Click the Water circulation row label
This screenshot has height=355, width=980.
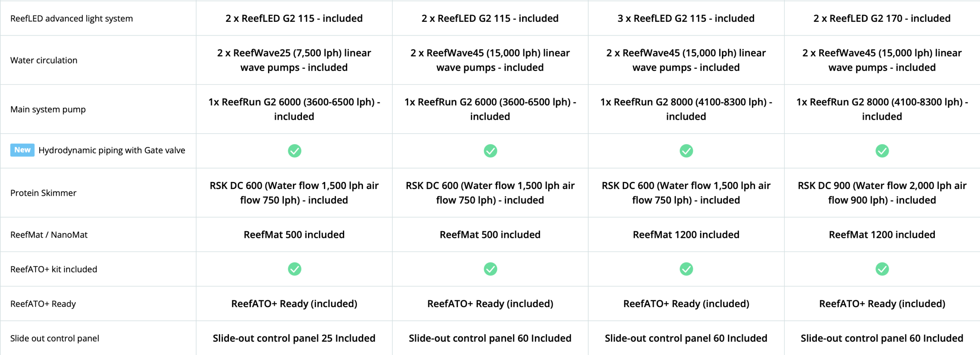44,60
